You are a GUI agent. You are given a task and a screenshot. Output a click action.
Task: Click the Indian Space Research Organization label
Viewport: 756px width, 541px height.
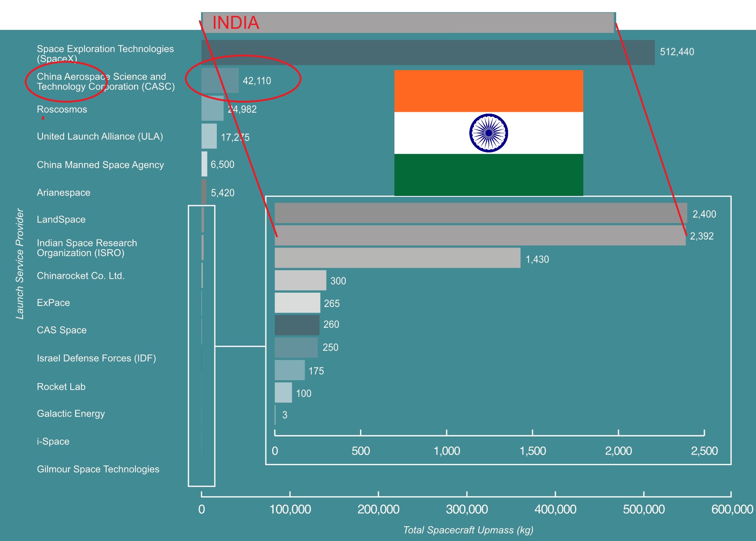click(x=87, y=248)
